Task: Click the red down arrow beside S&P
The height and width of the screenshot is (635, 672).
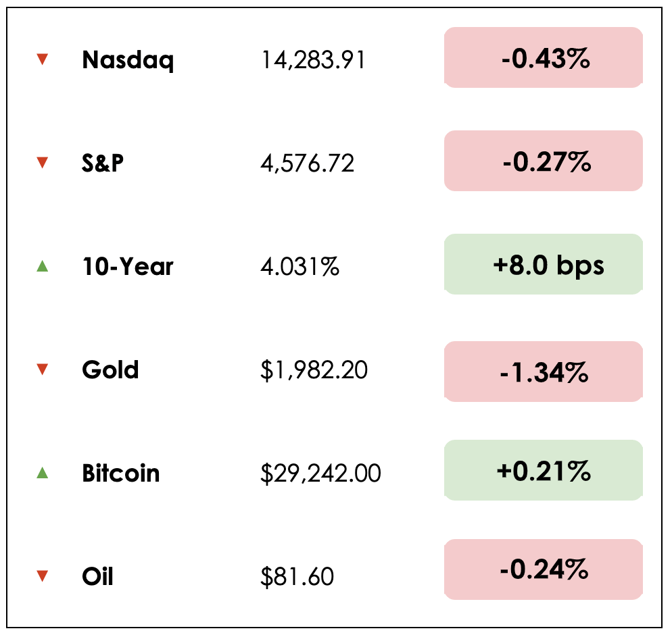Action: (x=43, y=163)
